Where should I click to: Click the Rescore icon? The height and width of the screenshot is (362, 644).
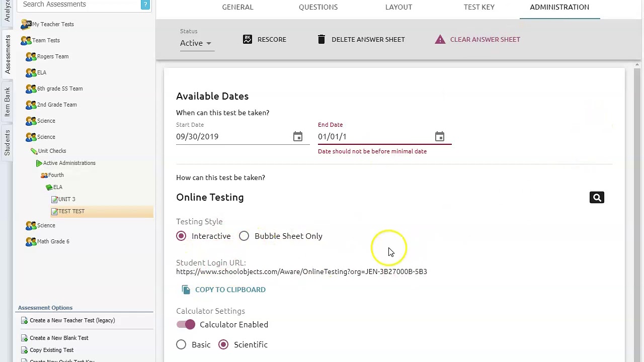click(x=248, y=39)
